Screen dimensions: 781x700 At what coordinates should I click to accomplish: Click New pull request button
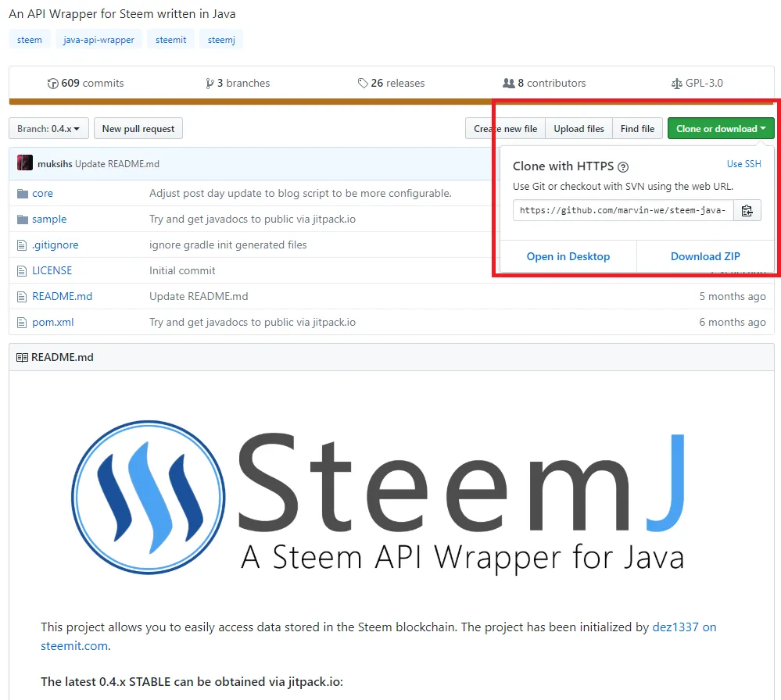click(x=138, y=128)
